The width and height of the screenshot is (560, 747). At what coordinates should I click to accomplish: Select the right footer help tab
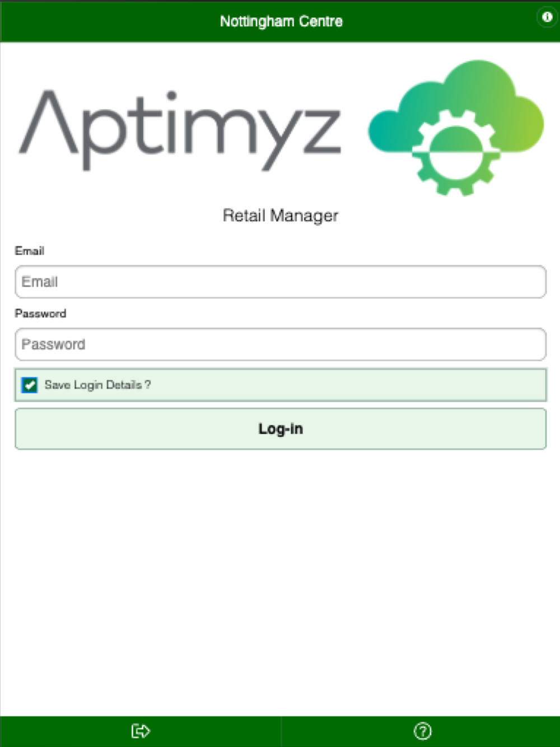(421, 731)
